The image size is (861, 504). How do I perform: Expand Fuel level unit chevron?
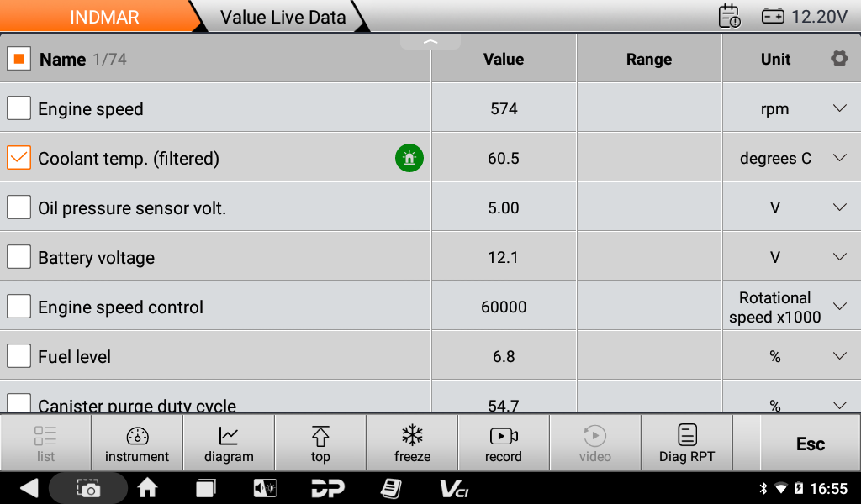tap(840, 356)
